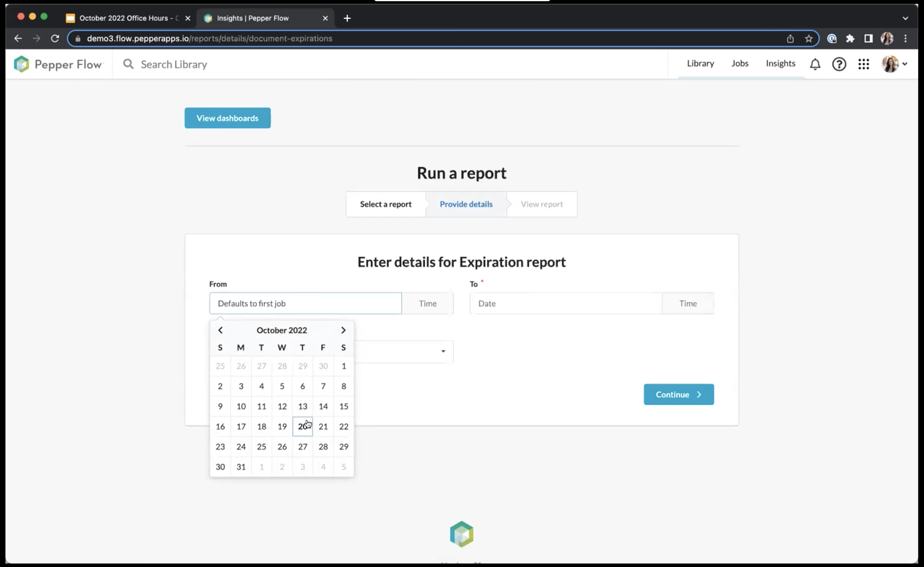This screenshot has height=567, width=924.
Task: Reload the page in browser
Action: pyautogui.click(x=55, y=39)
